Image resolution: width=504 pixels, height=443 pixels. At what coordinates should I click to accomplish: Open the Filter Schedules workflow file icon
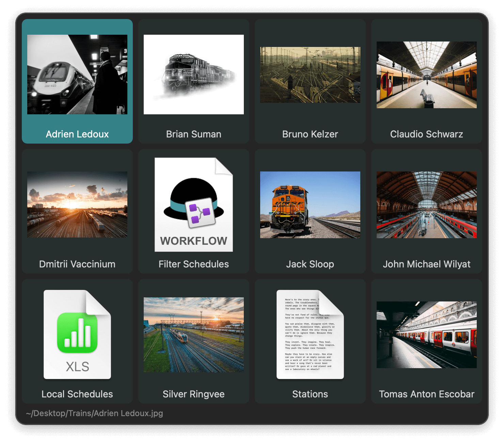(193, 204)
